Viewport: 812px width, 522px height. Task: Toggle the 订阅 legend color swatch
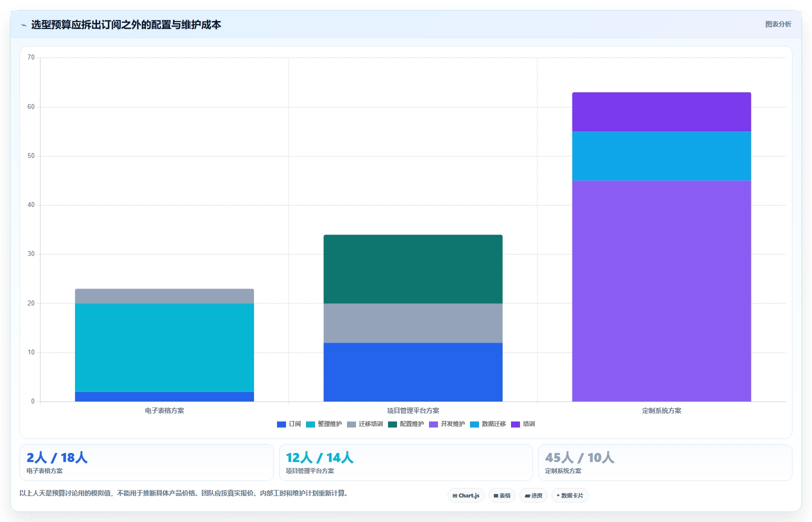click(281, 424)
